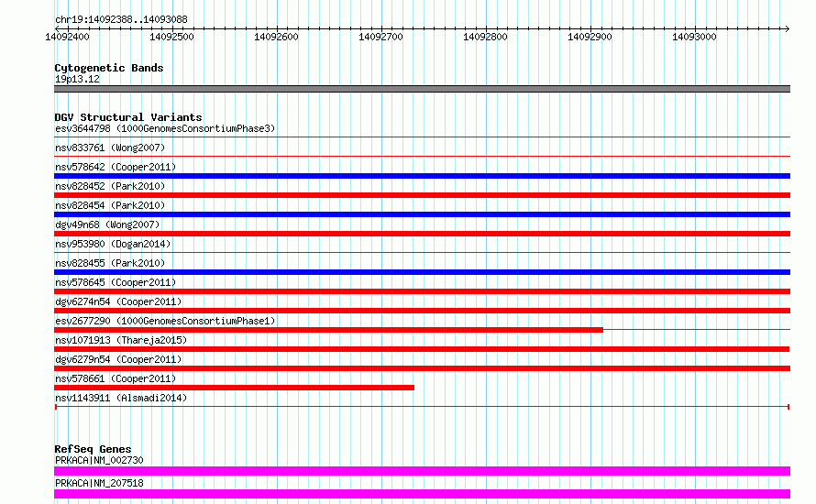Image resolution: width=816 pixels, height=504 pixels.
Task: Click the chr19:14092388..14093088 region label
Action: coord(121,19)
